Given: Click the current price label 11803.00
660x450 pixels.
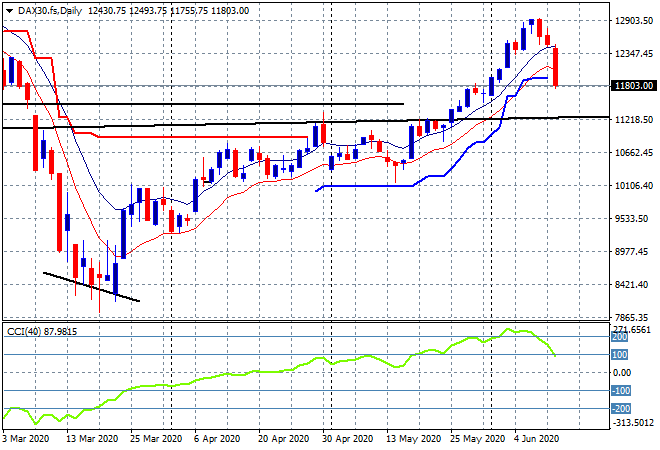Looking at the screenshot, I should (x=633, y=85).
